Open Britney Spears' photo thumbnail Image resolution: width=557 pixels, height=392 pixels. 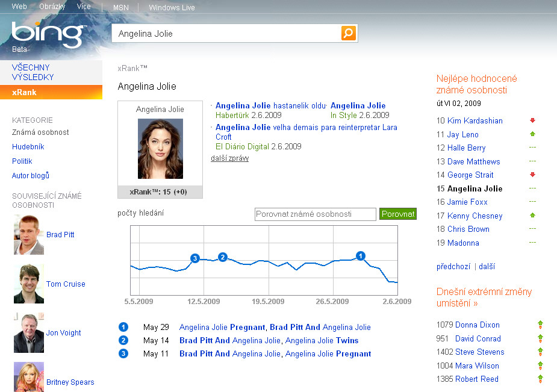point(29,377)
